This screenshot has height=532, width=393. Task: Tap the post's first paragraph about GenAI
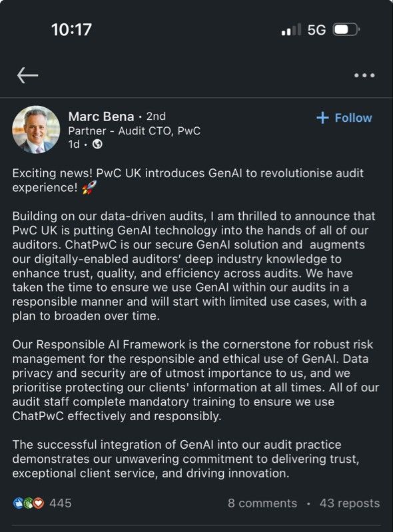pos(188,180)
